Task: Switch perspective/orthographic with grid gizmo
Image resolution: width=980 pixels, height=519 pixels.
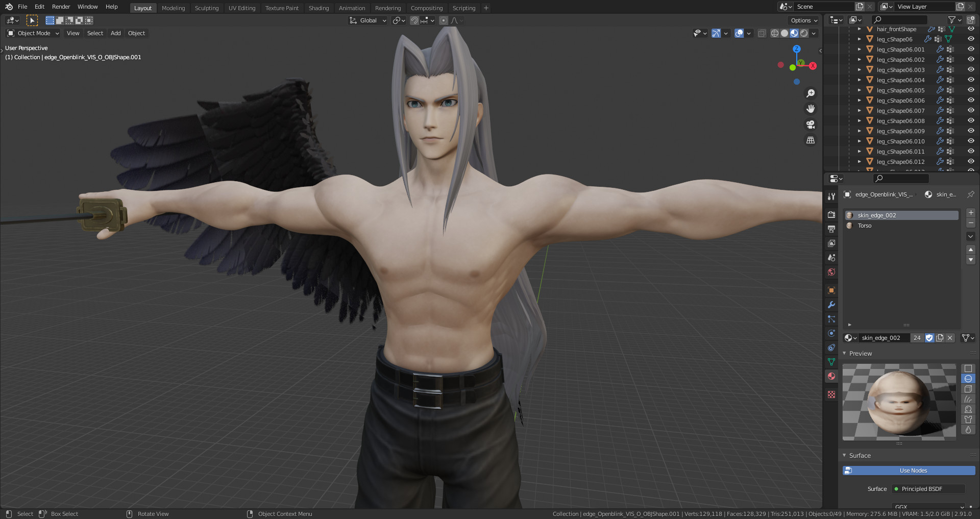Action: [810, 140]
